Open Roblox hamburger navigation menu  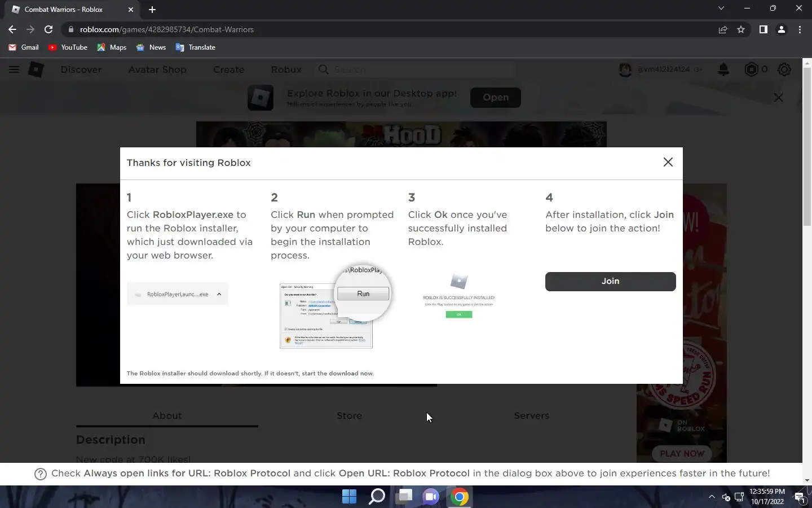coord(14,69)
